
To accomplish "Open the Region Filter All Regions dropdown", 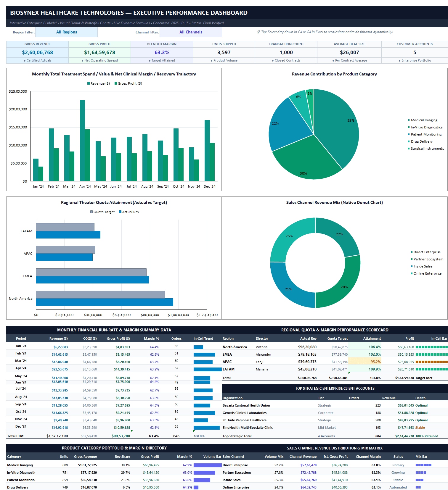I will (66, 32).
